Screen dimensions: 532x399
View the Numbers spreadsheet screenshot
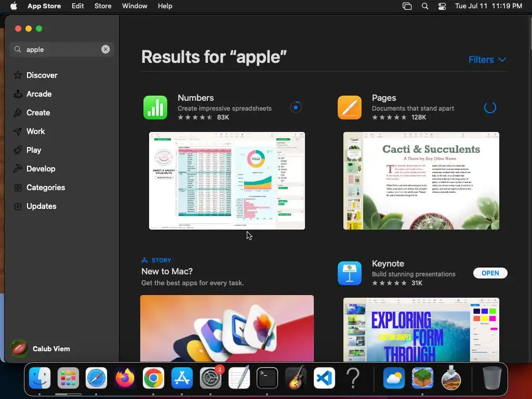pyautogui.click(x=227, y=181)
